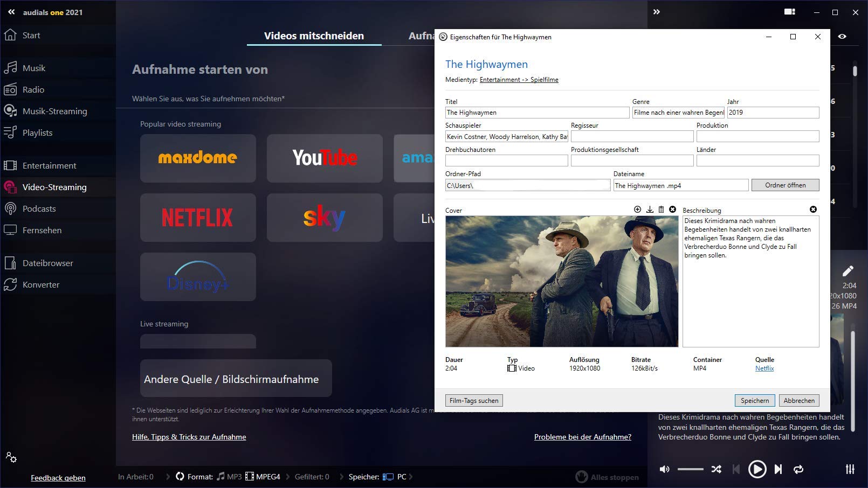868x488 pixels.
Task: Expand the right player panel
Action: click(x=657, y=11)
